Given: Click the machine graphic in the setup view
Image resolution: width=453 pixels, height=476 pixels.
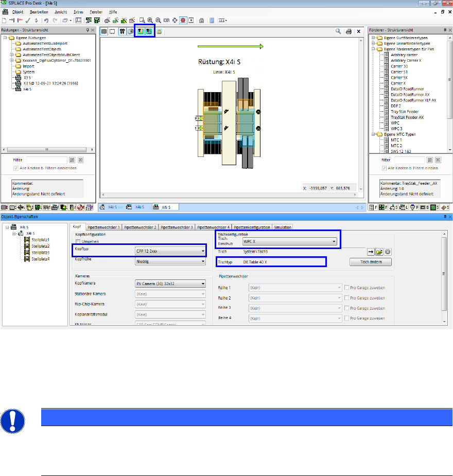Looking at the screenshot, I should click(x=229, y=123).
